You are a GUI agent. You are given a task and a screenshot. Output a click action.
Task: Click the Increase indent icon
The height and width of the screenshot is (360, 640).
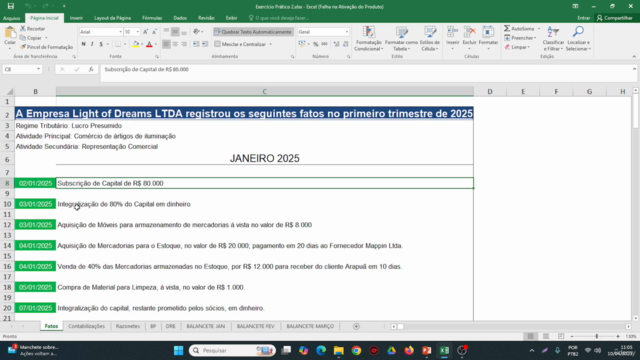[x=205, y=44]
